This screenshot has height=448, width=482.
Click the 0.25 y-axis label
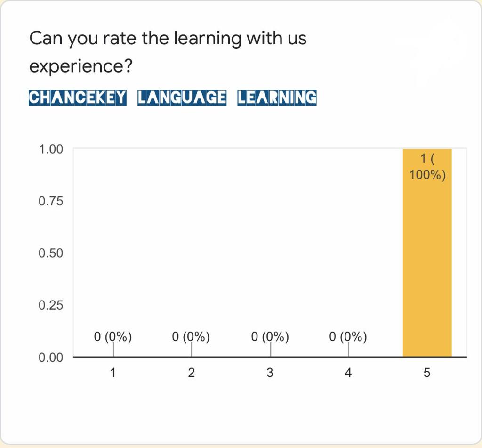click(x=50, y=305)
